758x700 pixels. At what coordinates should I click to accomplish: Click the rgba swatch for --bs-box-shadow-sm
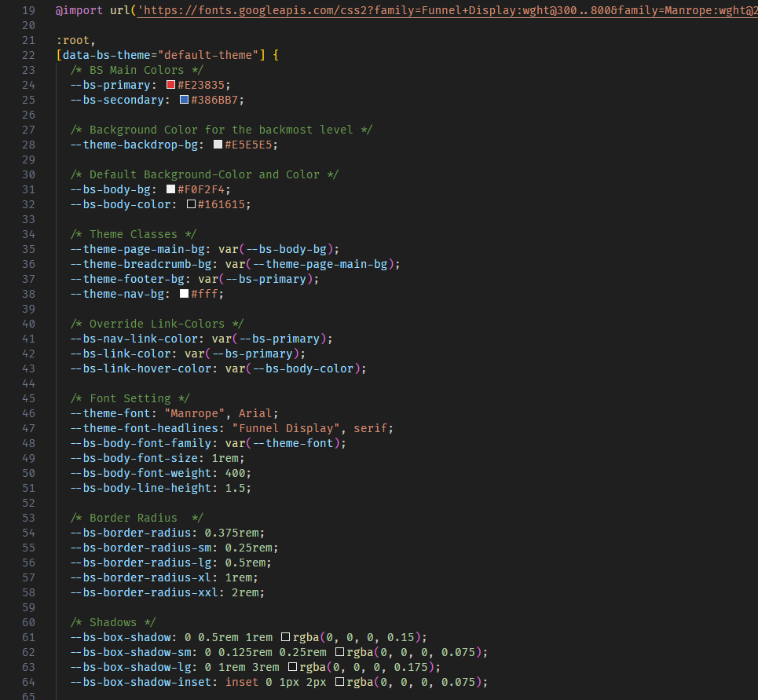[x=340, y=652]
